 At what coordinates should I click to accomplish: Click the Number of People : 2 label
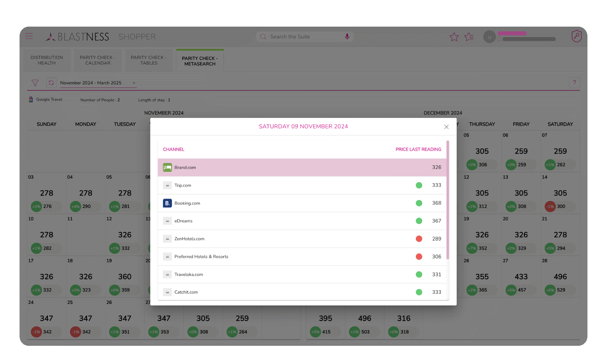click(x=100, y=100)
